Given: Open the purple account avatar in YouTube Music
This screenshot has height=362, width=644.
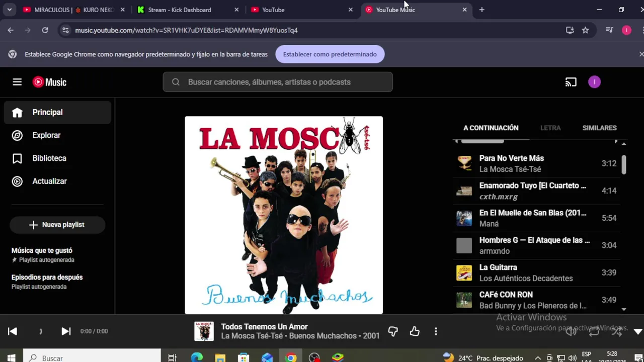Looking at the screenshot, I should coord(594,82).
